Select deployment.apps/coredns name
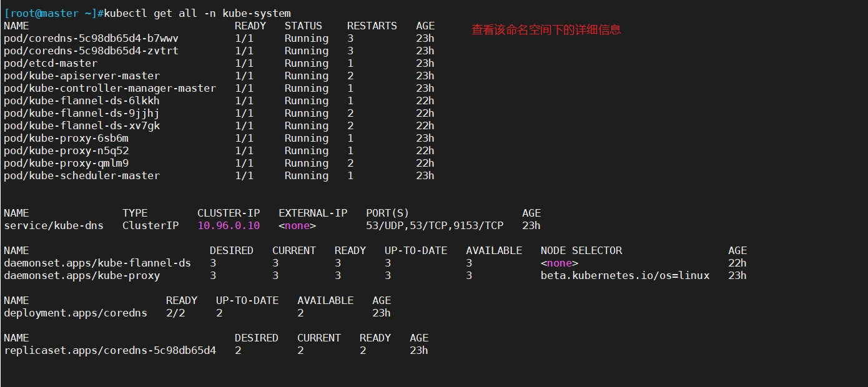Viewport: 868px width, 387px height. (76, 313)
